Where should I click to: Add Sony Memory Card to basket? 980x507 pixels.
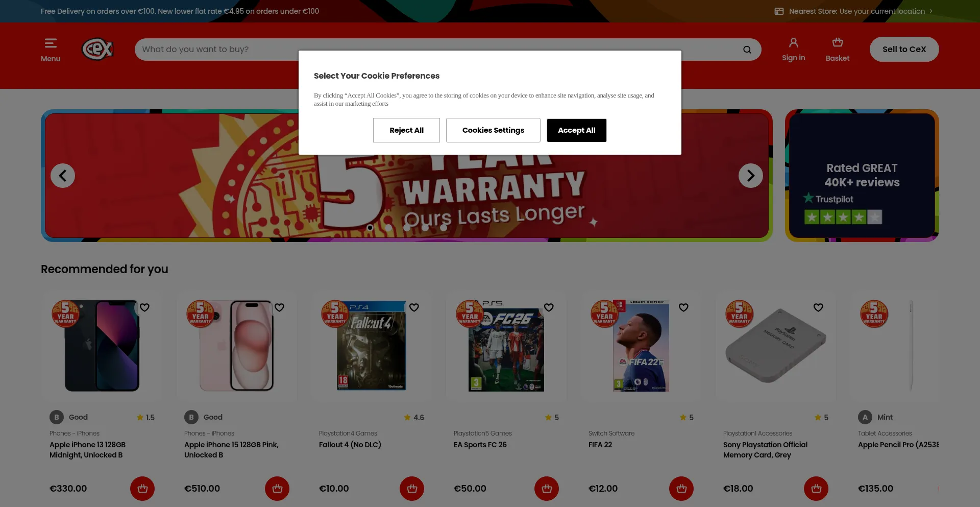click(816, 489)
